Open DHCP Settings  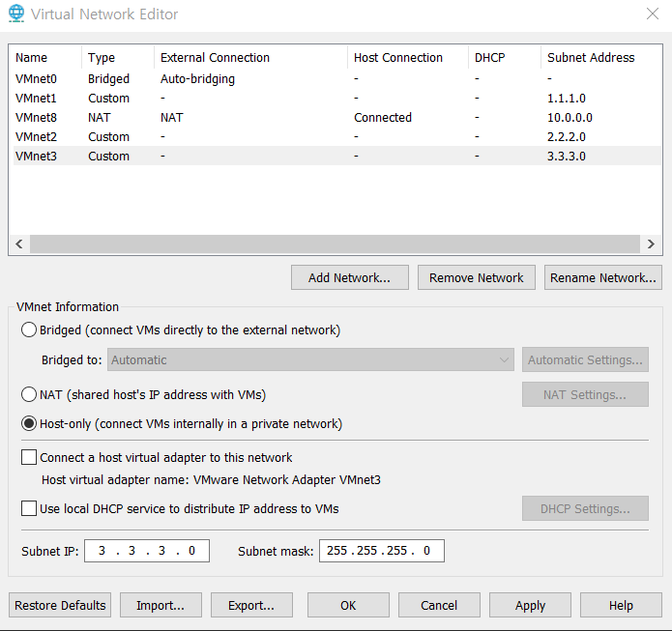[585, 508]
